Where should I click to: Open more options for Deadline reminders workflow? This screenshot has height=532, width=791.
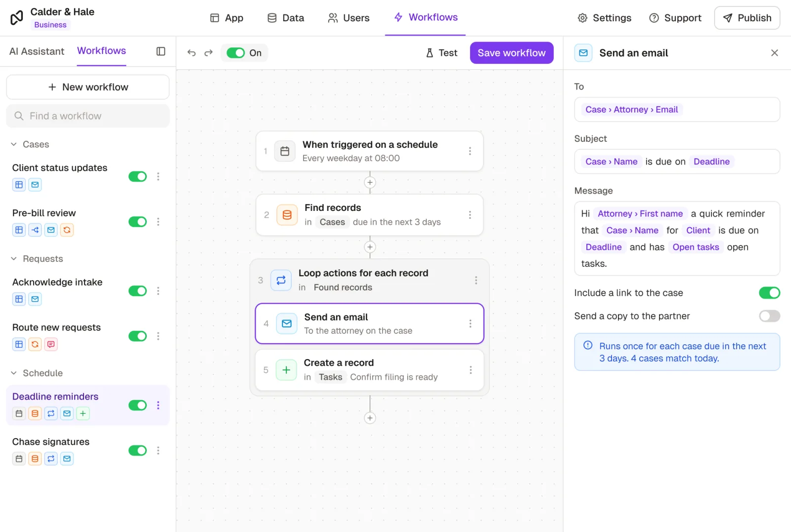point(158,405)
